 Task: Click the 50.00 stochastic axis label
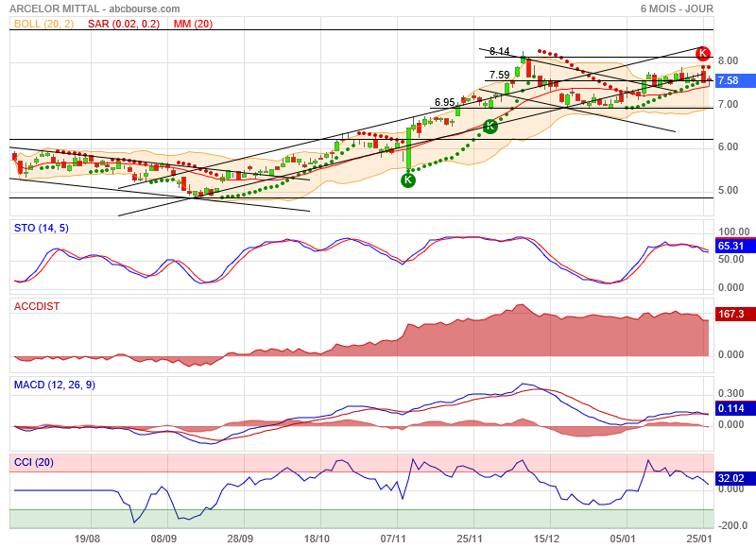click(x=730, y=259)
